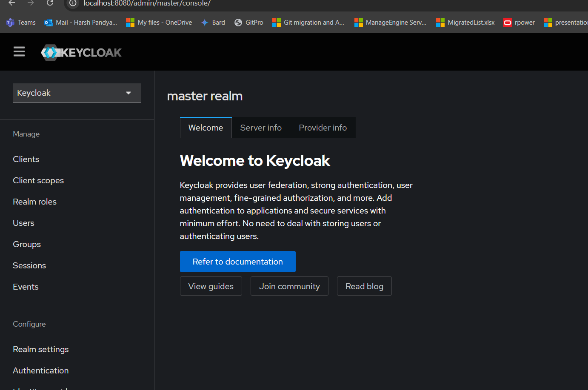
Task: Open Users in the sidebar
Action: (23, 223)
